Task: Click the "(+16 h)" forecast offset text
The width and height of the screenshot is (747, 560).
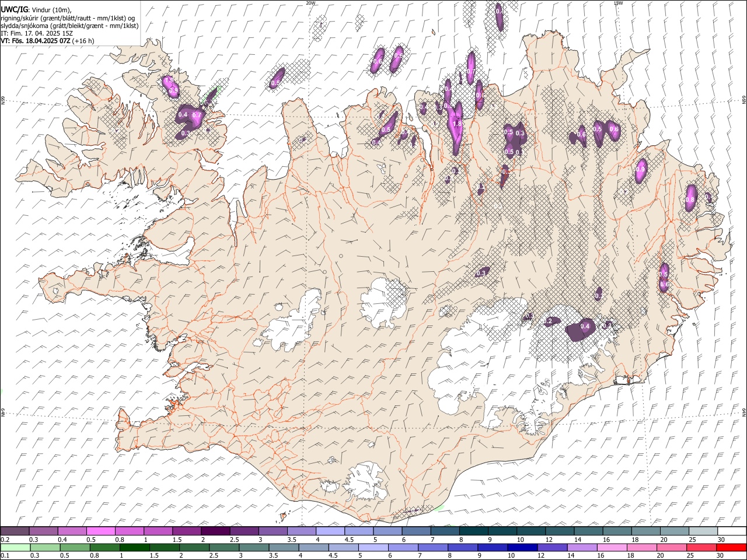Action: pos(83,41)
